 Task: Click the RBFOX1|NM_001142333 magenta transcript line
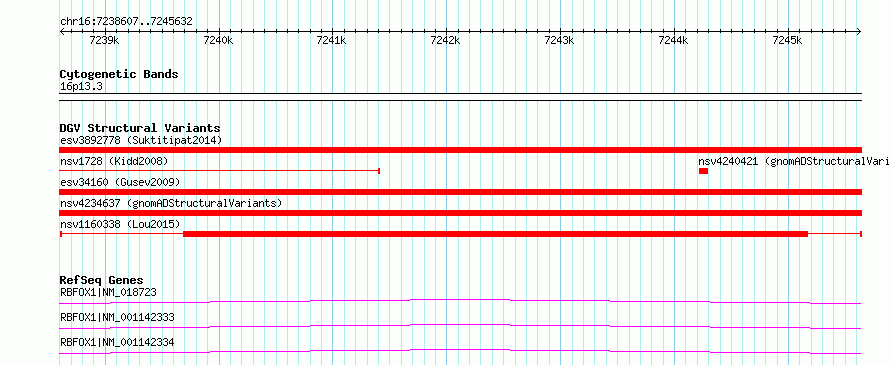[x=461, y=326]
